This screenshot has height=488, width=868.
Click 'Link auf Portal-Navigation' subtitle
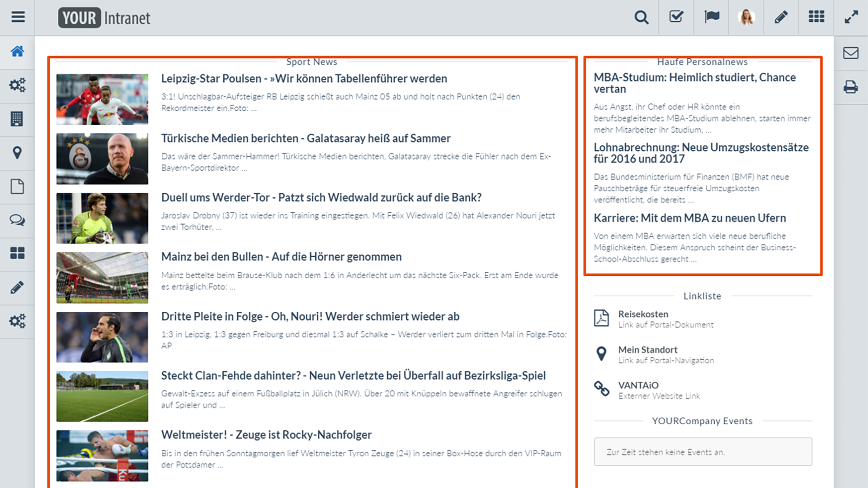point(666,361)
